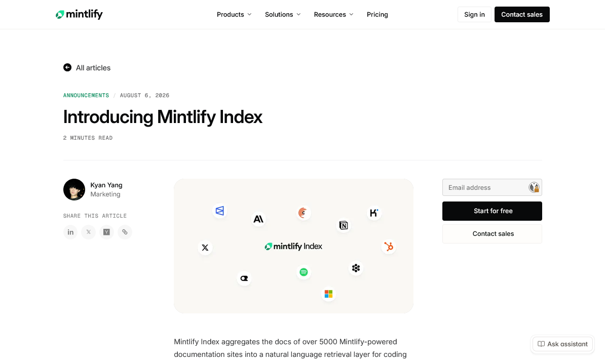
Task: Focus the Email address field
Action: [493, 187]
